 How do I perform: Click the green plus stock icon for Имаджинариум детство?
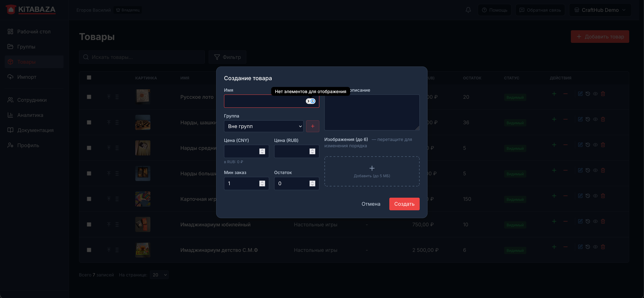(x=554, y=247)
